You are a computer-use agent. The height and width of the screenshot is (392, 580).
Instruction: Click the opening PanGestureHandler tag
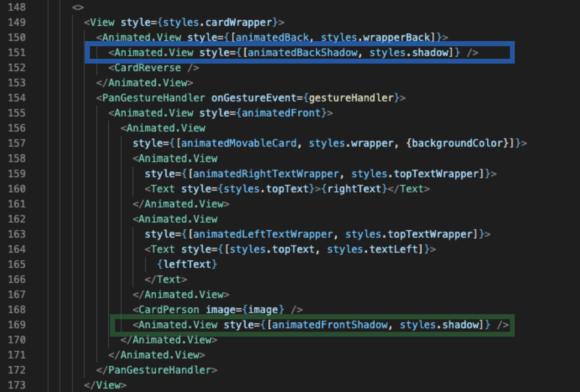point(153,98)
